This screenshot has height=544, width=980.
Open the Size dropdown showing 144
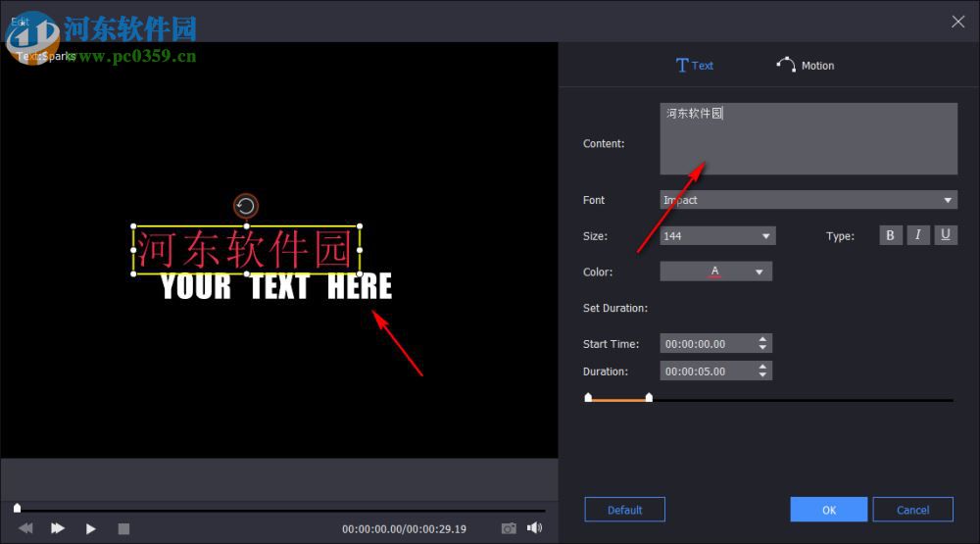717,235
